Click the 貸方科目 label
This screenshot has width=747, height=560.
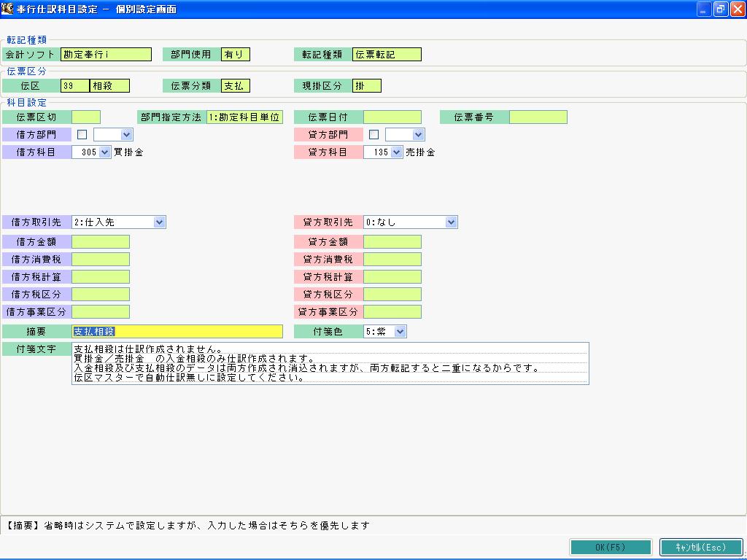pos(328,152)
